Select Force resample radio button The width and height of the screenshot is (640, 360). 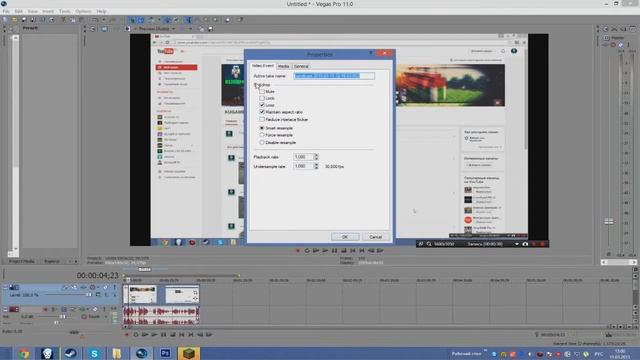click(262, 135)
